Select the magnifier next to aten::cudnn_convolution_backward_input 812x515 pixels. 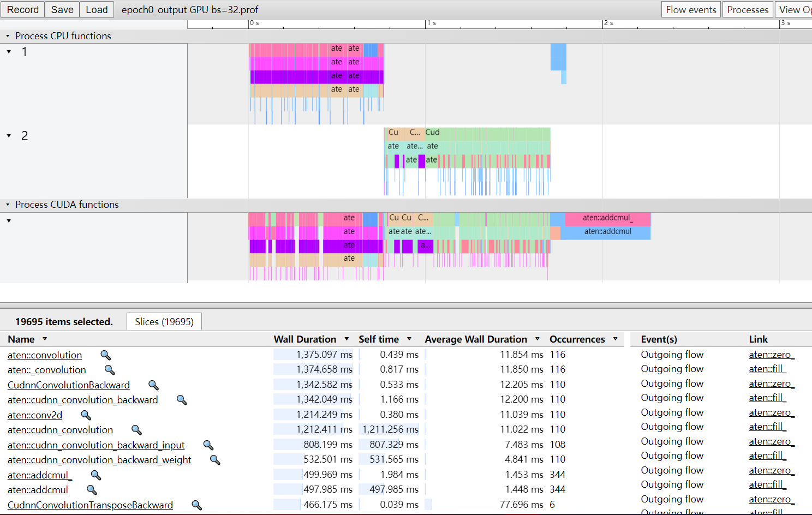(x=208, y=445)
